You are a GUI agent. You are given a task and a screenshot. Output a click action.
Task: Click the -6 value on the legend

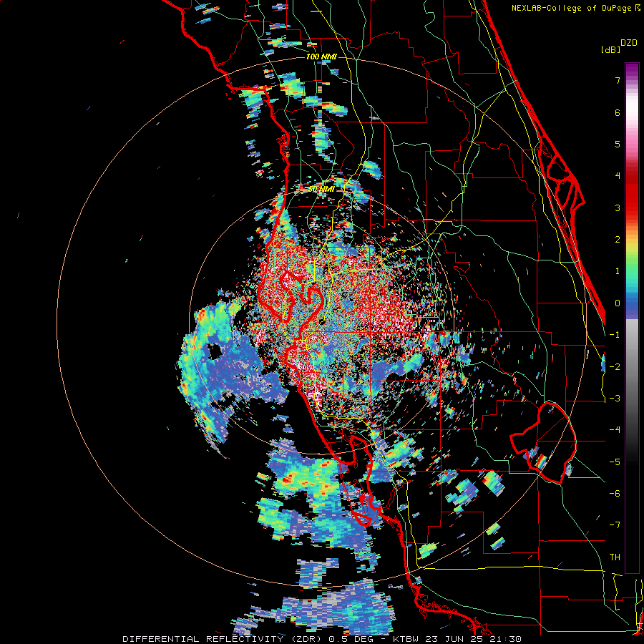[615, 494]
